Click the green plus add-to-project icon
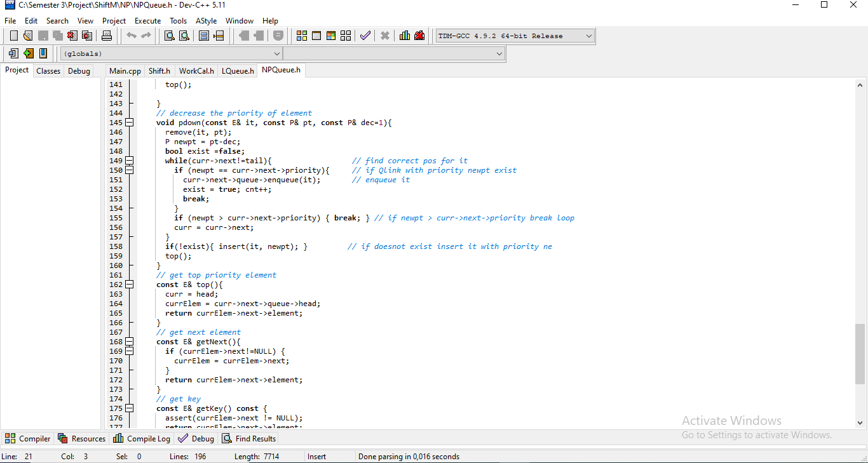The width and height of the screenshot is (868, 463). (28, 53)
